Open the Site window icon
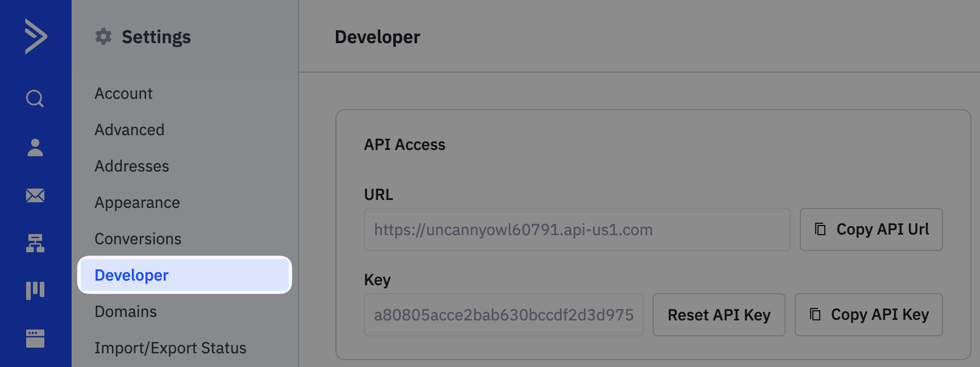The image size is (980, 367). pos(35,338)
